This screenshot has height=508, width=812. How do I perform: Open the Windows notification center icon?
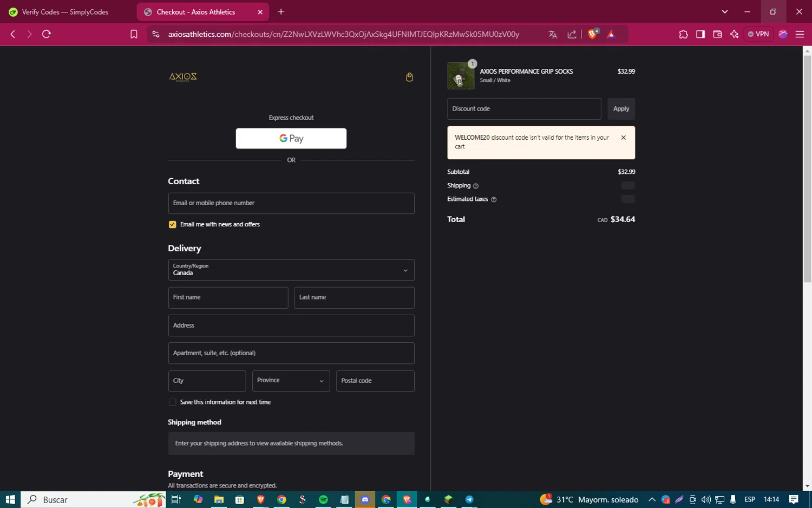(794, 499)
